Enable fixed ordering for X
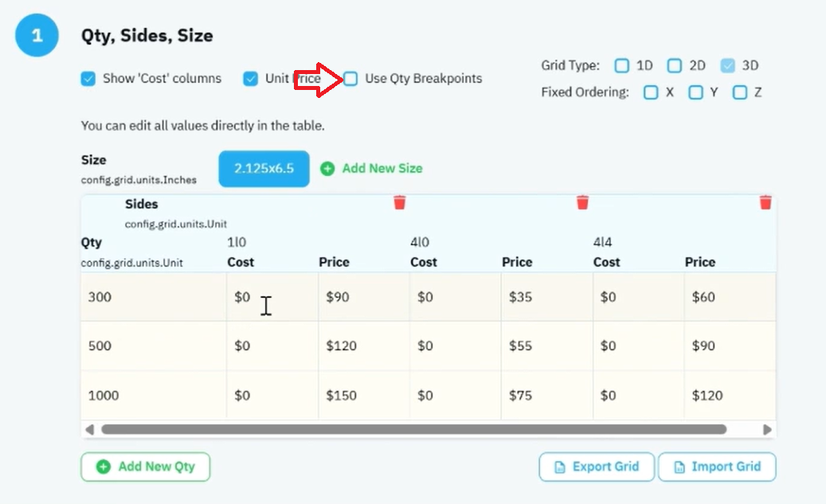826x504 pixels. [x=651, y=92]
